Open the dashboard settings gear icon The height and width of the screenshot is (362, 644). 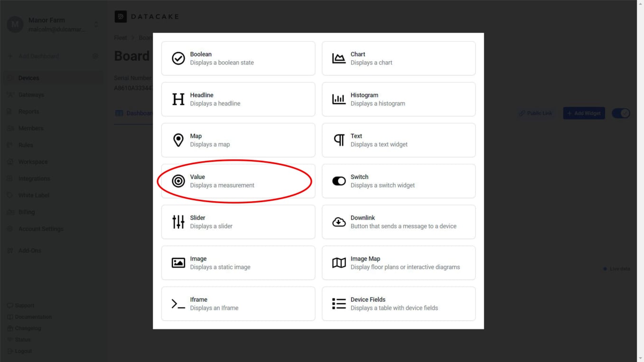[95, 56]
